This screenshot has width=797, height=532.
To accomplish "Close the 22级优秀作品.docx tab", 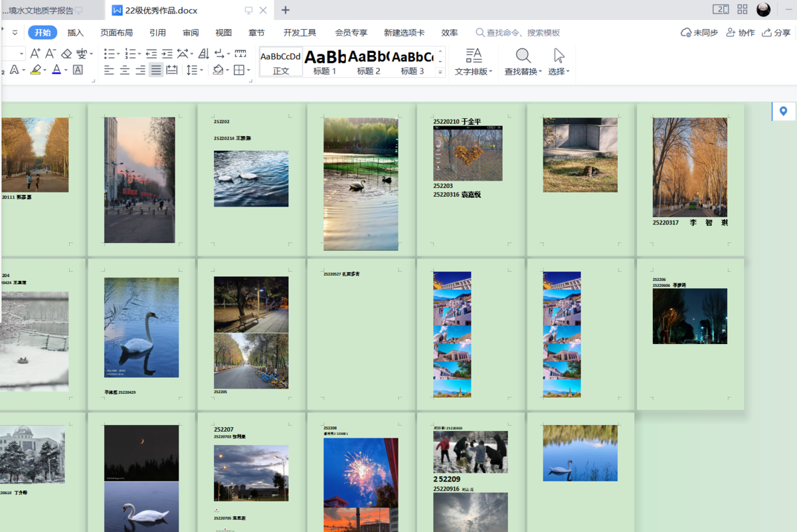I will pos(263,10).
